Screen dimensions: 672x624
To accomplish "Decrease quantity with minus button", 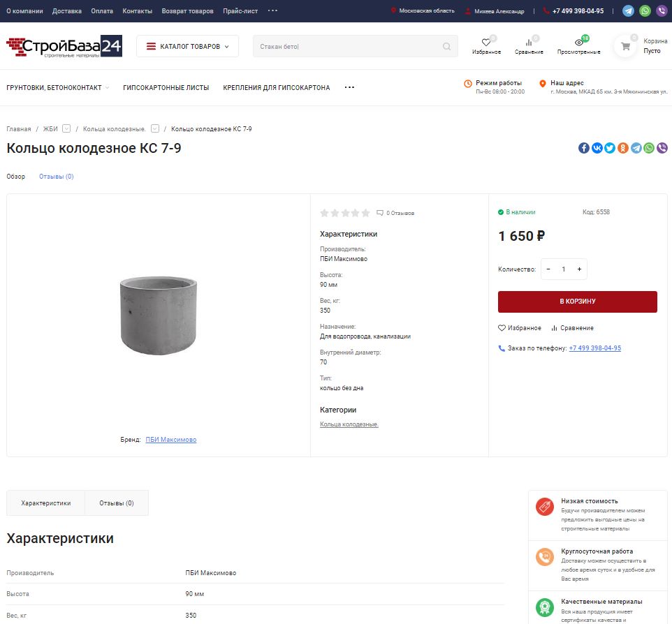I will pos(548,269).
